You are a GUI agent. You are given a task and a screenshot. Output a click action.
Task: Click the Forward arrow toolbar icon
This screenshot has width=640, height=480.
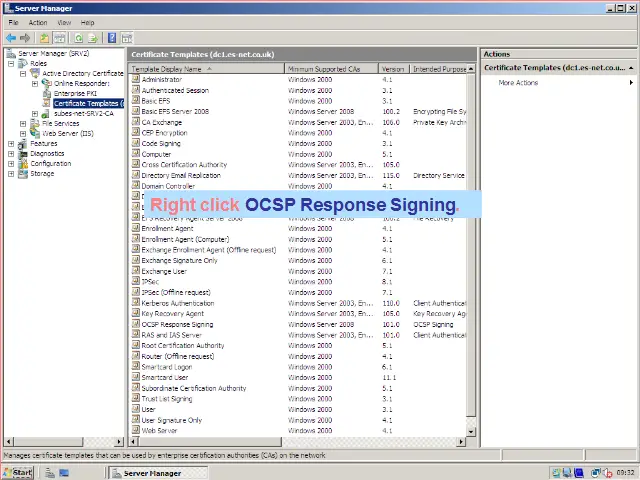(x=25, y=38)
